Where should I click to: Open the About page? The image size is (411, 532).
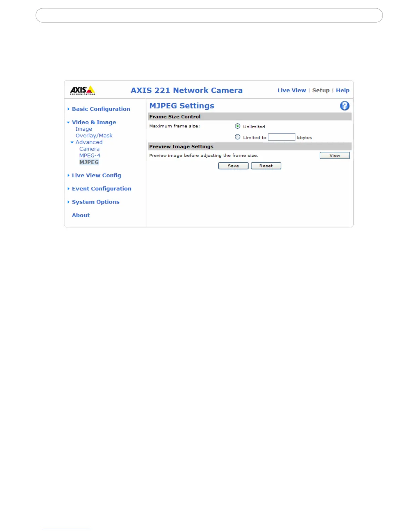point(81,215)
